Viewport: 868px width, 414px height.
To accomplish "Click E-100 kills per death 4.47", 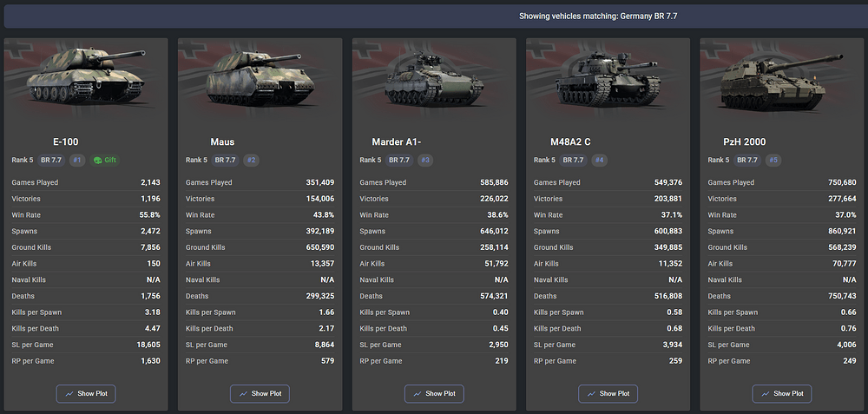I will pyautogui.click(x=153, y=328).
